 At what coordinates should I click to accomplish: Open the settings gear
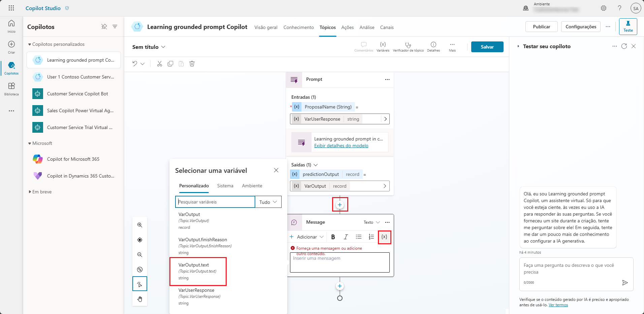click(604, 8)
